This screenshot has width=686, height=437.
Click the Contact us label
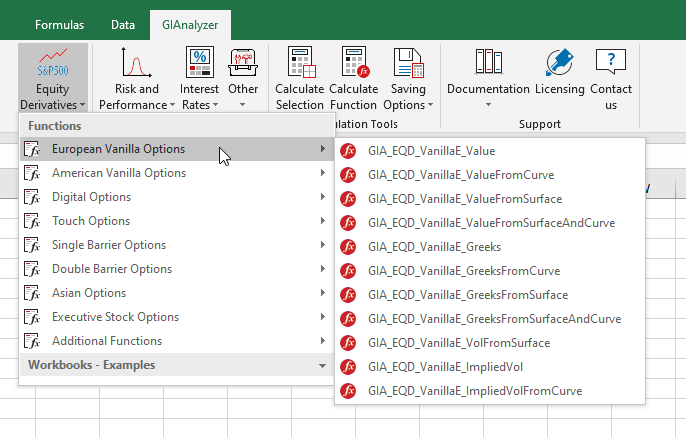[611, 97]
